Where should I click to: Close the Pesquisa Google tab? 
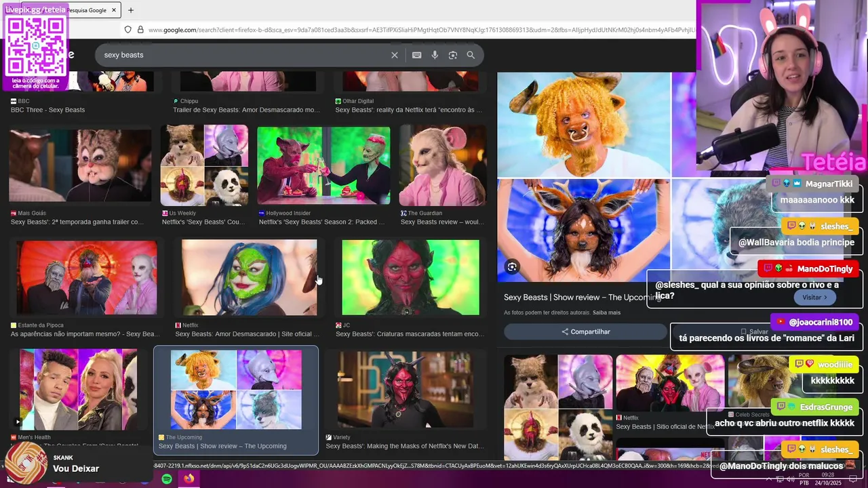pyautogui.click(x=115, y=10)
